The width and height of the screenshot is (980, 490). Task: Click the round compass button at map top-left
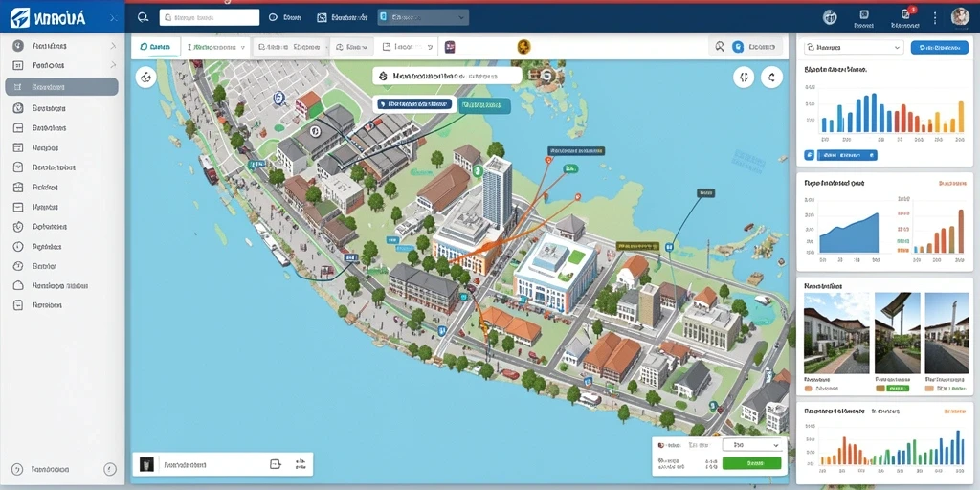pos(145,78)
